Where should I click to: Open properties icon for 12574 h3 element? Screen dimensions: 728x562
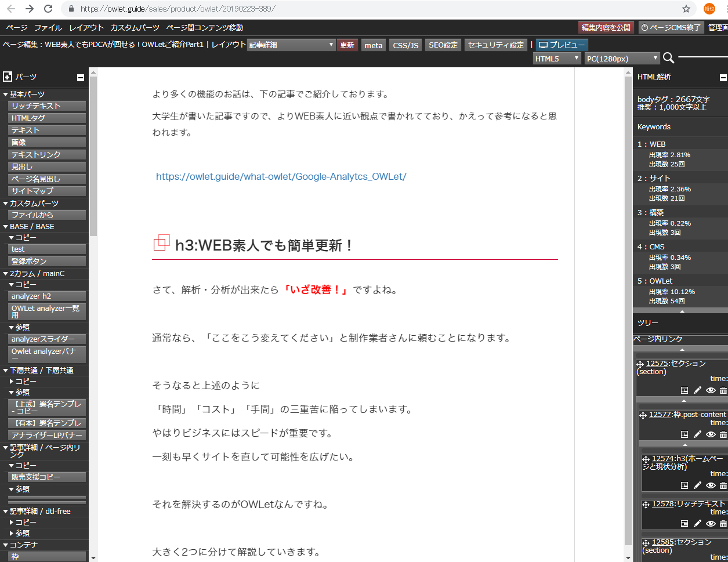pos(684,485)
